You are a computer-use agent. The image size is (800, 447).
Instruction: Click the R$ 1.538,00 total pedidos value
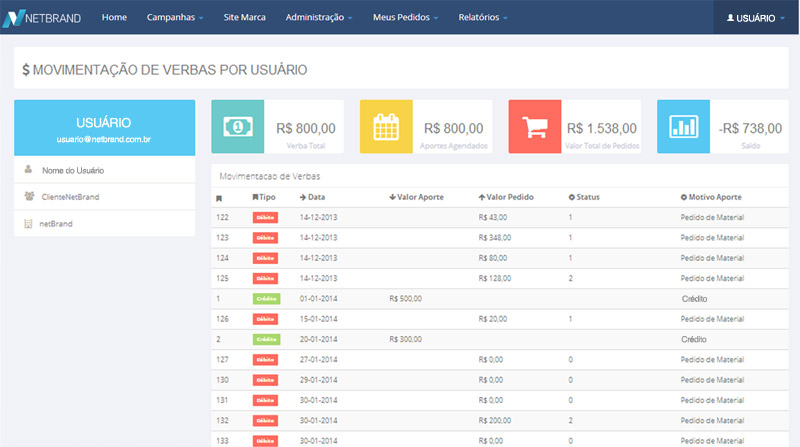602,128
